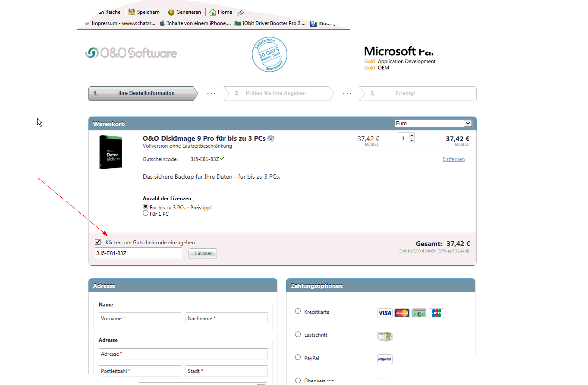
Task: Click the Einlösen button
Action: (203, 253)
